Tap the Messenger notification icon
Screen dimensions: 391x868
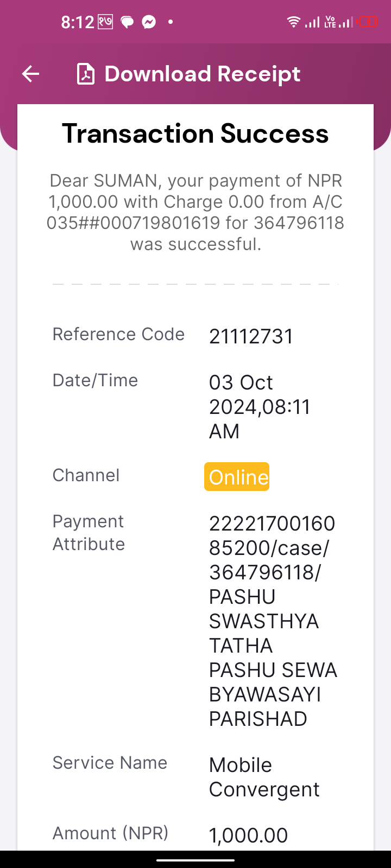point(149,22)
